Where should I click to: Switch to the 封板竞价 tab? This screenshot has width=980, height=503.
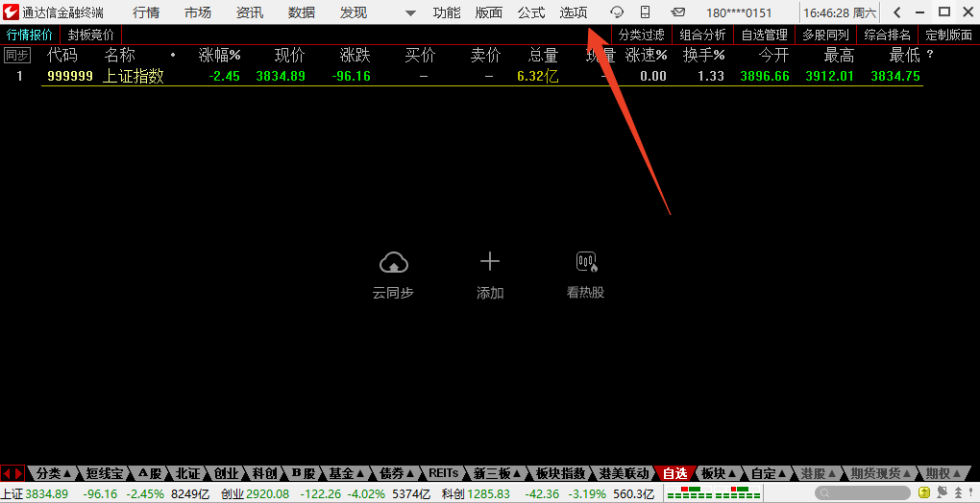coord(90,35)
